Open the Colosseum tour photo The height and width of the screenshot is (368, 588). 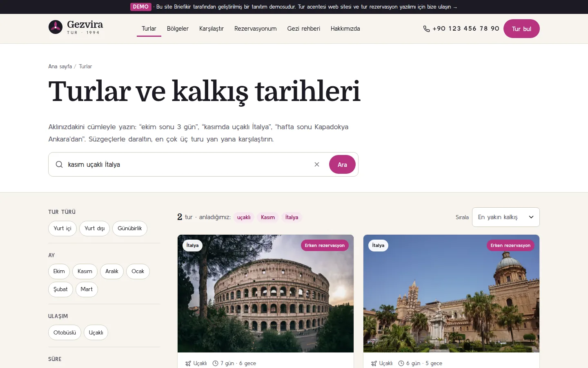[265, 294]
